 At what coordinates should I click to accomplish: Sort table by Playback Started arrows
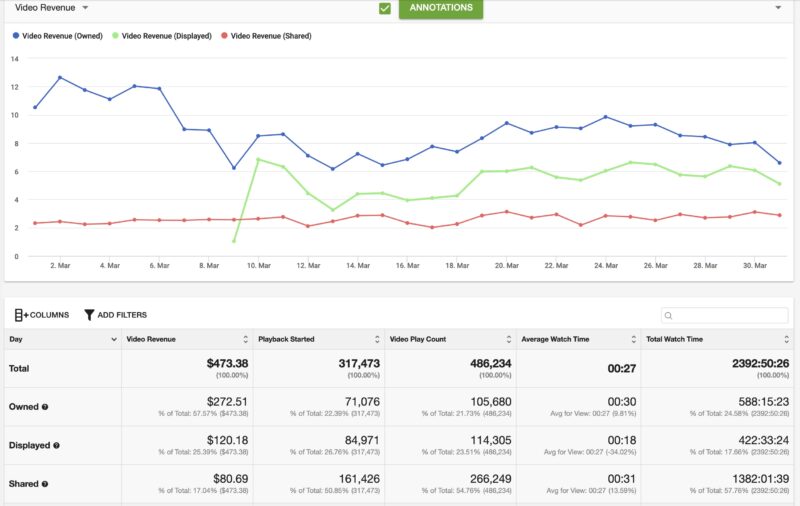pos(377,340)
